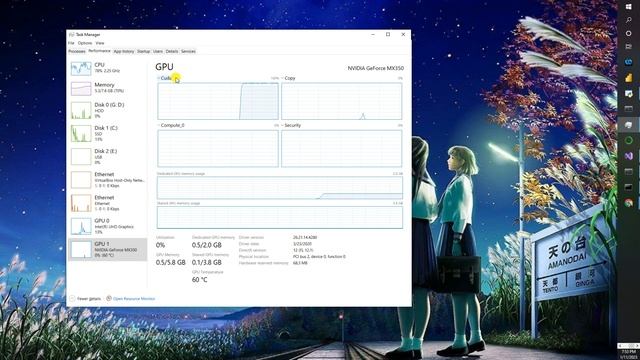Click the 0.5/2.0 GB dedicated memory value
The width and height of the screenshot is (640, 360).
(x=207, y=245)
